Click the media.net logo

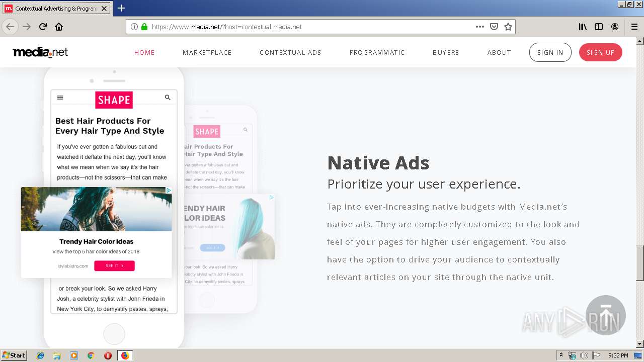[x=40, y=52]
